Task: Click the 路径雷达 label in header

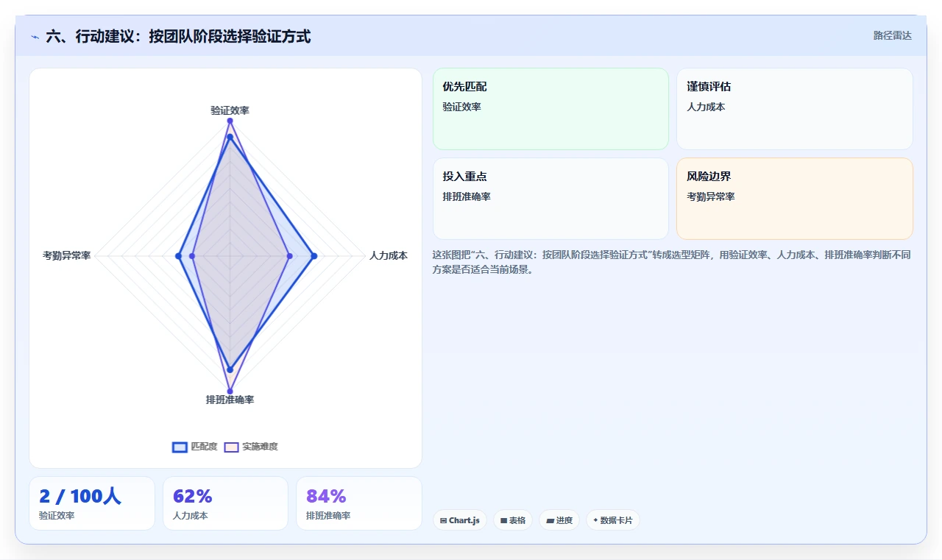Action: pos(893,35)
